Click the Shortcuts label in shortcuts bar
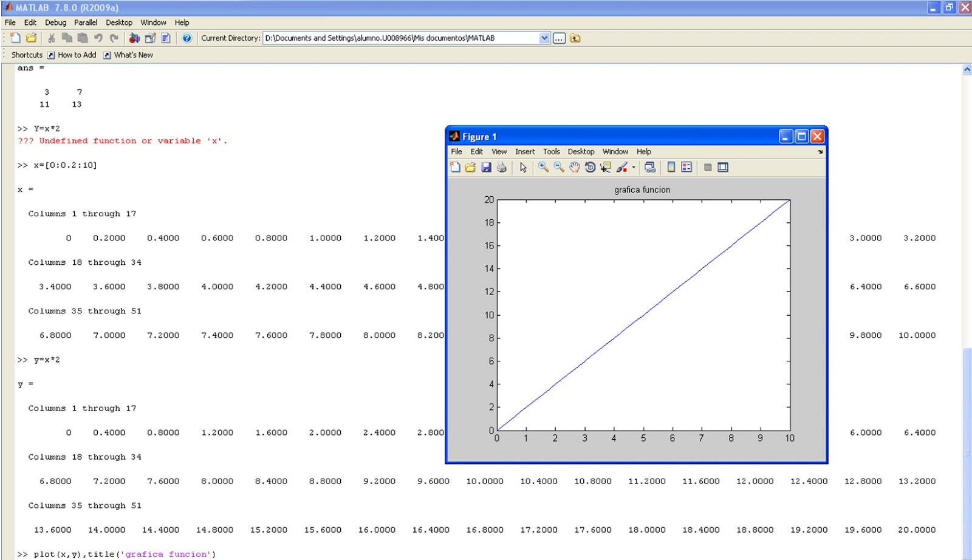972x560 pixels. 27,55
